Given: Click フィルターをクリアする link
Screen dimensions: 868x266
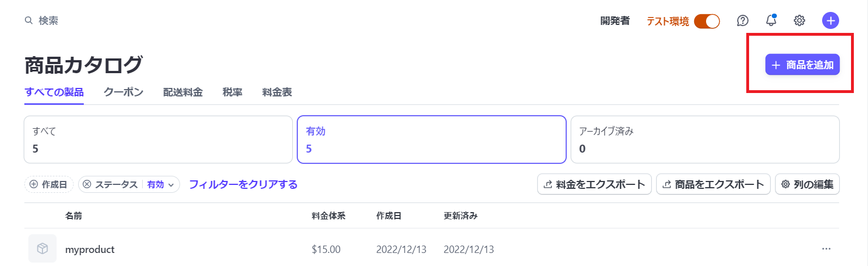Looking at the screenshot, I should pos(243,184).
